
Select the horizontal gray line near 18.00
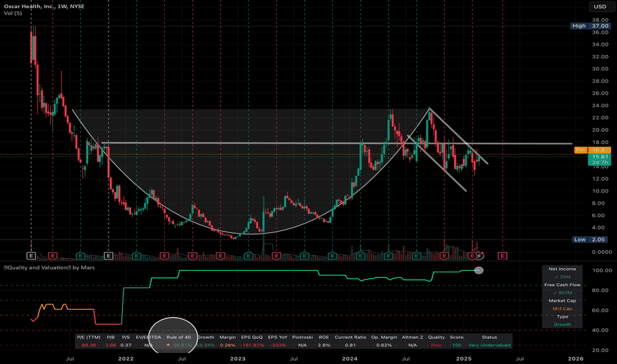pyautogui.click(x=336, y=143)
